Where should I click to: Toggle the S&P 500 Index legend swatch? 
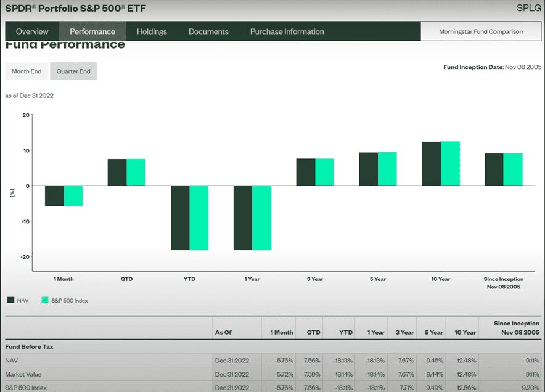coord(44,300)
